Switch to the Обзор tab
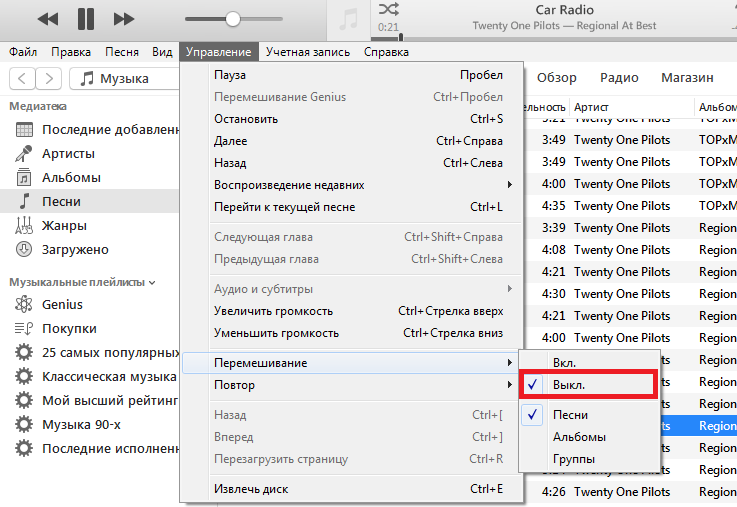 pyautogui.click(x=557, y=78)
